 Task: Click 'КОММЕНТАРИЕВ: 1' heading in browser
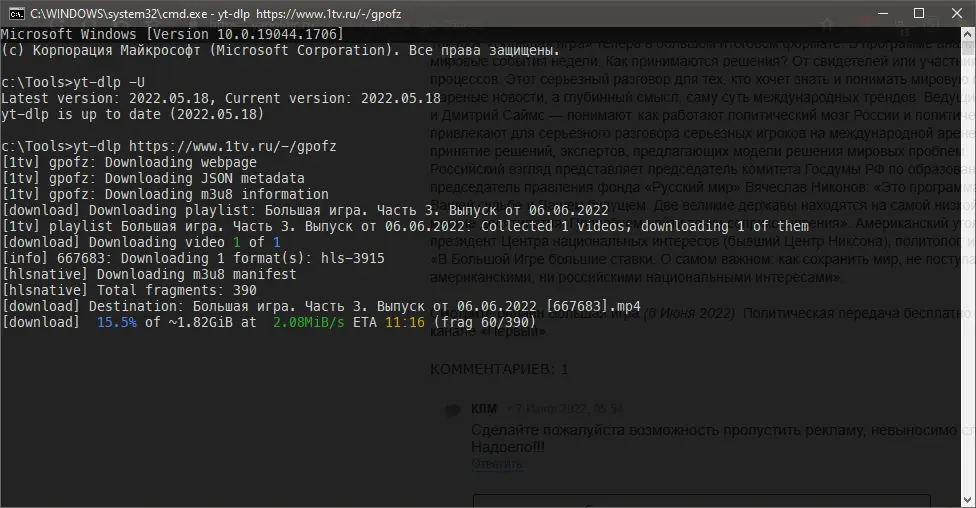499,369
